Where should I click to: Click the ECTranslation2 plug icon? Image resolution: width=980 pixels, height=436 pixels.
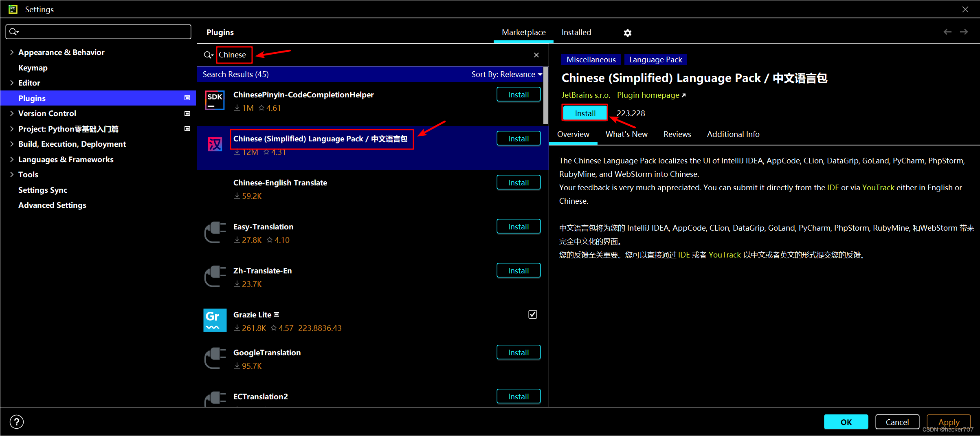click(215, 399)
